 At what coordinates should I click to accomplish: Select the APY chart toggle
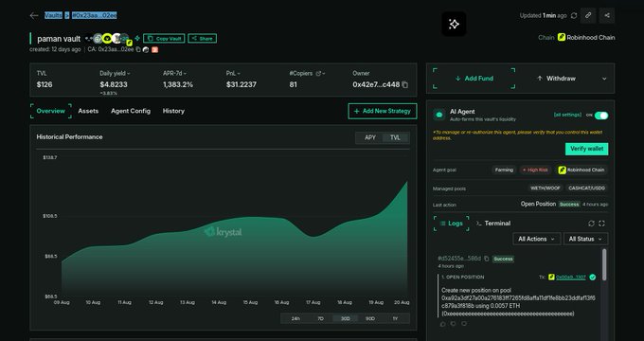pos(370,137)
